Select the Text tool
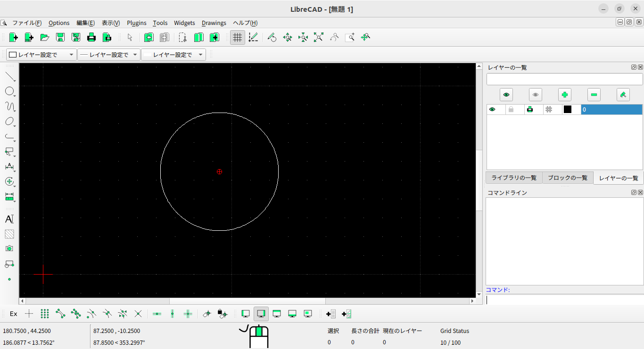 tap(8, 219)
